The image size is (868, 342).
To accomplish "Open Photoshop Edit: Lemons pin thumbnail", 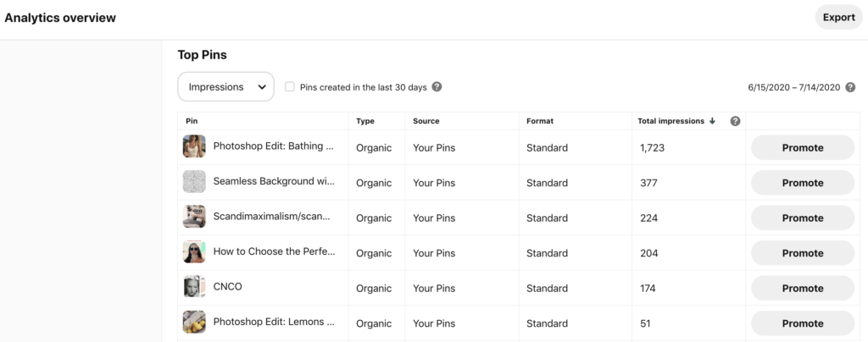I will point(194,323).
